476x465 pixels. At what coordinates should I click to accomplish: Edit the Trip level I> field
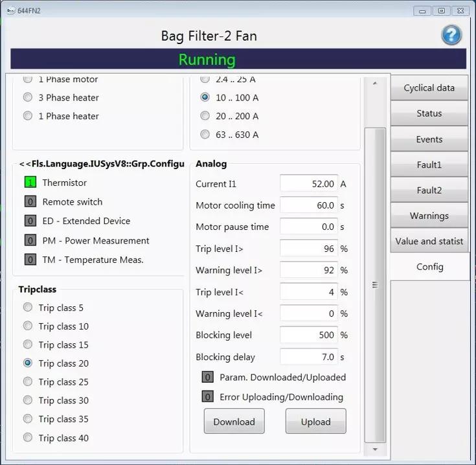tap(309, 248)
